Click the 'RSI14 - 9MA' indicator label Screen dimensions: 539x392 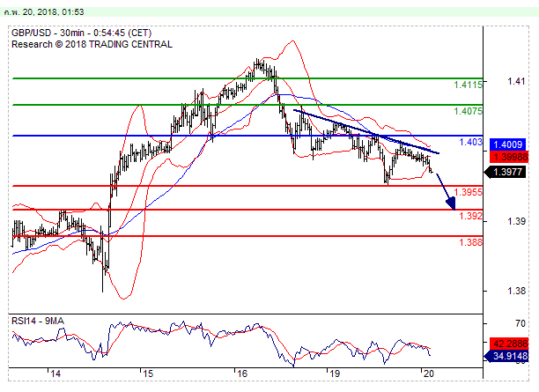[x=38, y=322]
